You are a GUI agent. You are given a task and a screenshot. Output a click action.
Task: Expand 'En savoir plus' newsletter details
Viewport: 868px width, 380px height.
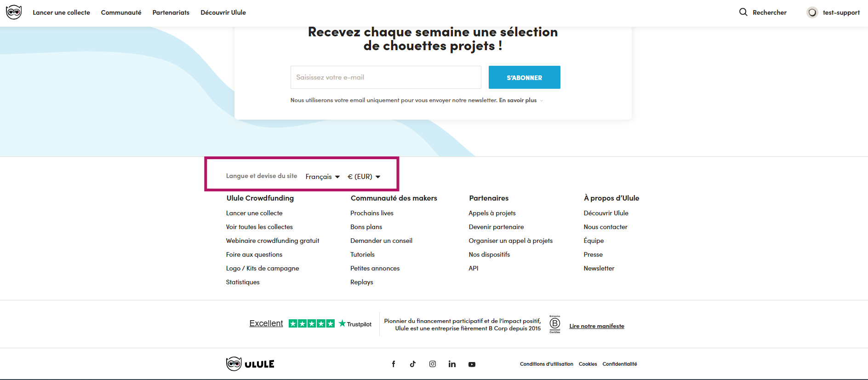click(521, 100)
